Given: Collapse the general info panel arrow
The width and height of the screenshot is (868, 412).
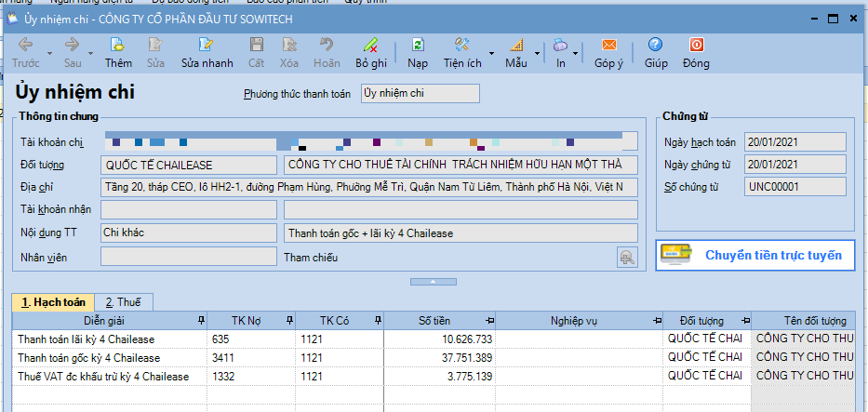Looking at the screenshot, I should tap(434, 282).
